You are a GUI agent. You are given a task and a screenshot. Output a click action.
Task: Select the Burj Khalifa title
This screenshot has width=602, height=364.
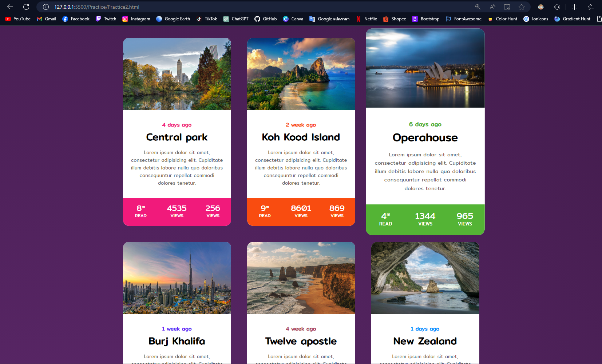pyautogui.click(x=177, y=341)
